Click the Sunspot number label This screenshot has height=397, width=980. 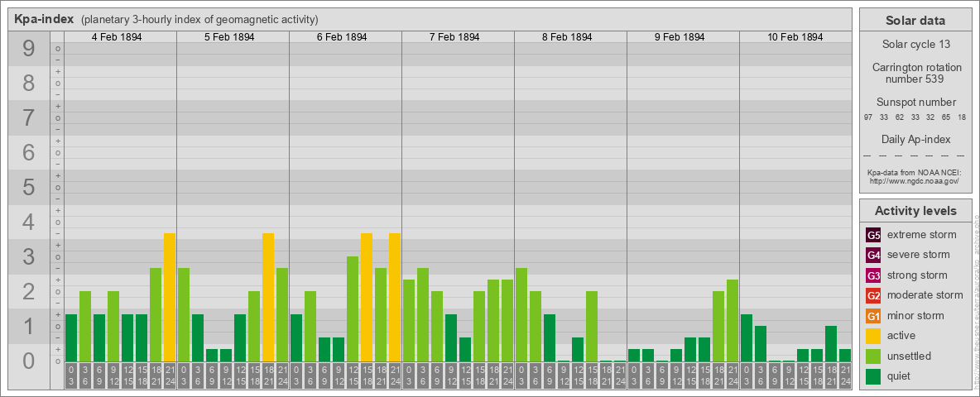[916, 103]
